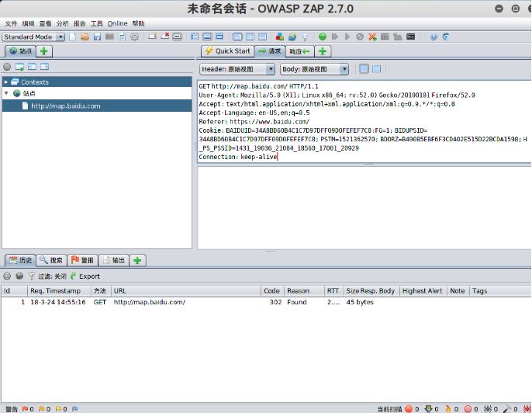Select http://map.baidu.com in sites tree

coord(65,106)
